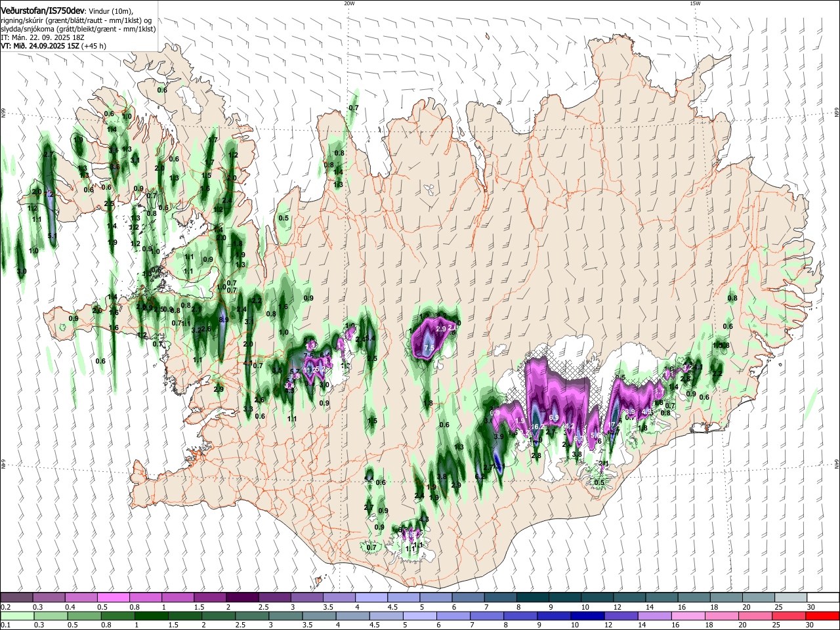The image size is (840, 630).
Task: Select the 12 teal swatch in the snow scale
Action: point(629,598)
